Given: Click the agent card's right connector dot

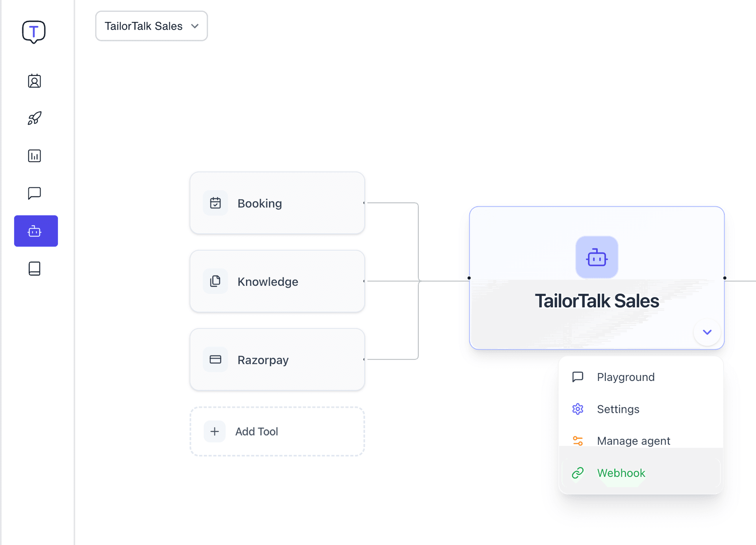Looking at the screenshot, I should tap(724, 278).
